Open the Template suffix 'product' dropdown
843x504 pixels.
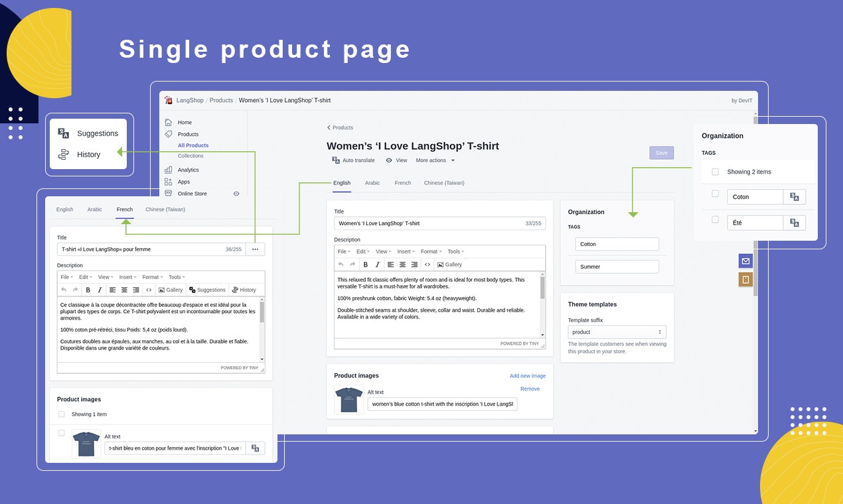[x=617, y=332]
